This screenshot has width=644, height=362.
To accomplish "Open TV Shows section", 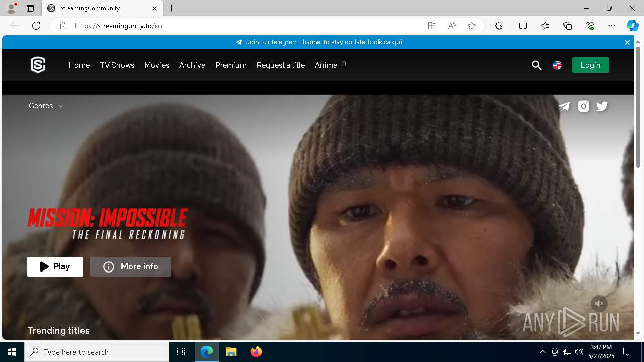I will 117,65.
